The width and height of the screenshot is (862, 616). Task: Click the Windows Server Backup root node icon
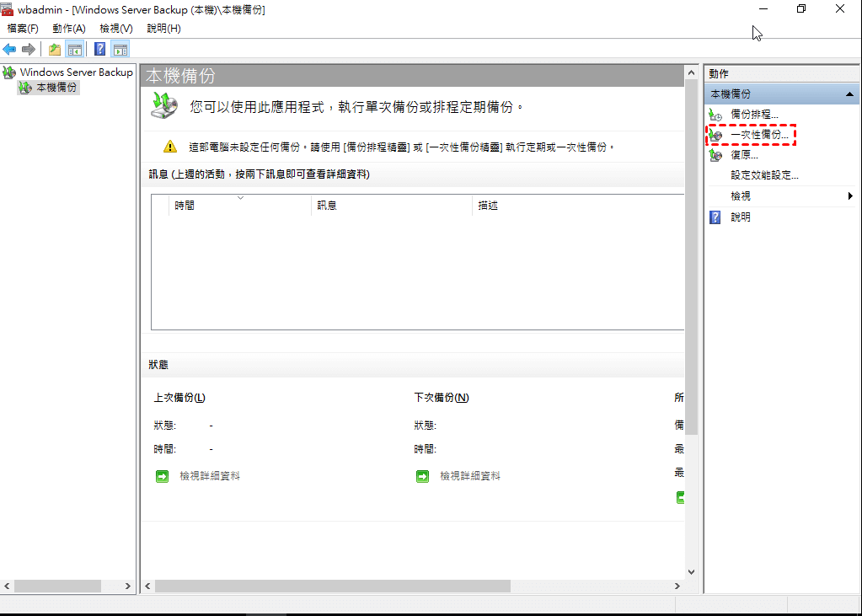click(x=9, y=72)
